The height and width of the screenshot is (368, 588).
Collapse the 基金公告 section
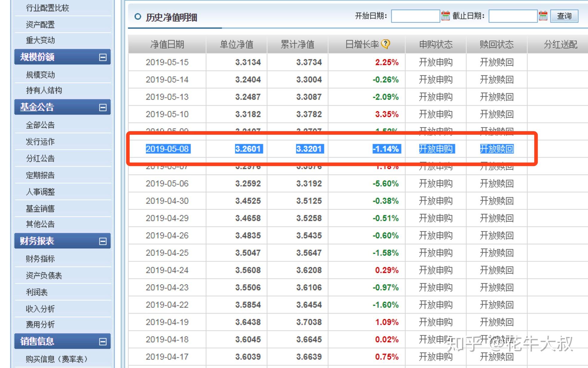coord(103,107)
